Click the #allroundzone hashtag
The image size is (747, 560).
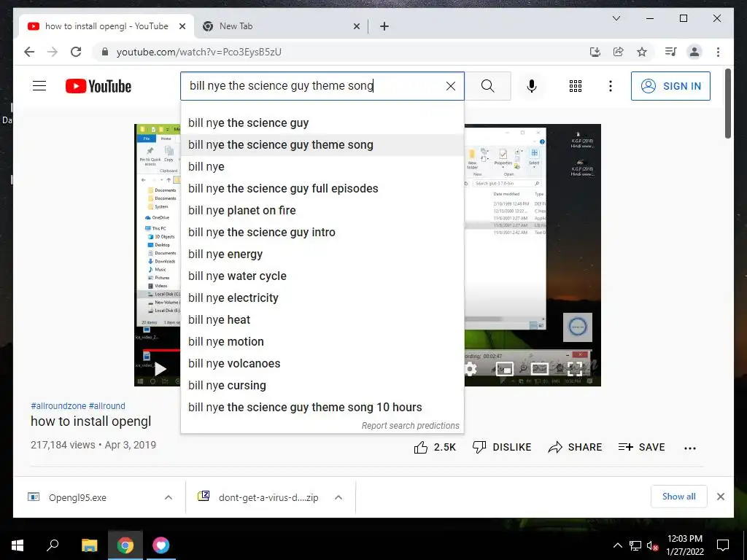point(58,406)
